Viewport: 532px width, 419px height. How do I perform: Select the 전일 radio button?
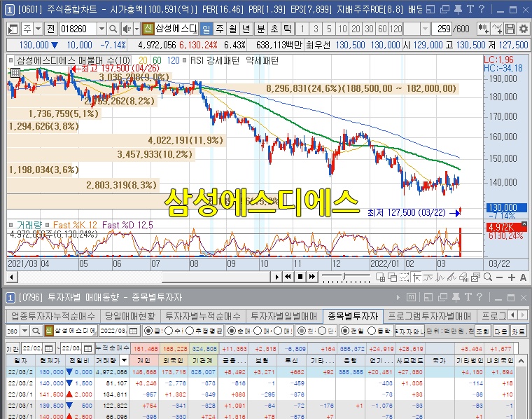tap(344, 331)
